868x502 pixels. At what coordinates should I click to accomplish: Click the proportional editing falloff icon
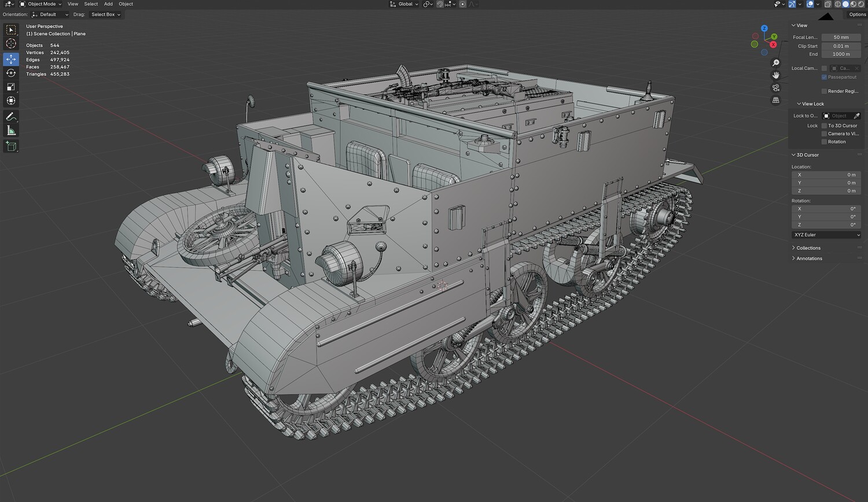[473, 4]
